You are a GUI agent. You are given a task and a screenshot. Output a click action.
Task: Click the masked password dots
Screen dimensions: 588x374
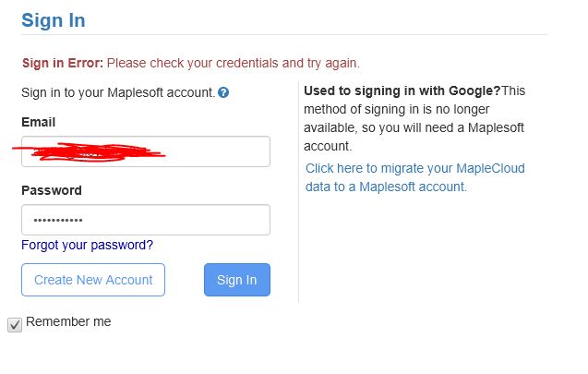[x=58, y=220]
